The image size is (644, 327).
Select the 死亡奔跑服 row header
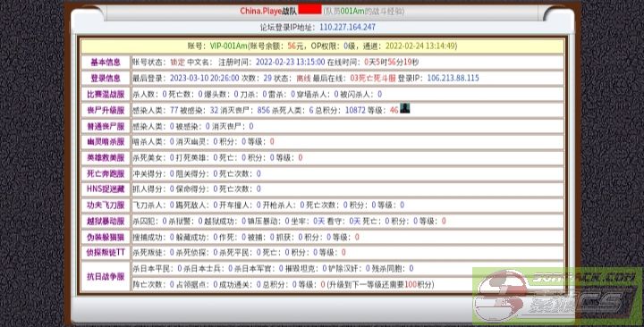(x=106, y=173)
